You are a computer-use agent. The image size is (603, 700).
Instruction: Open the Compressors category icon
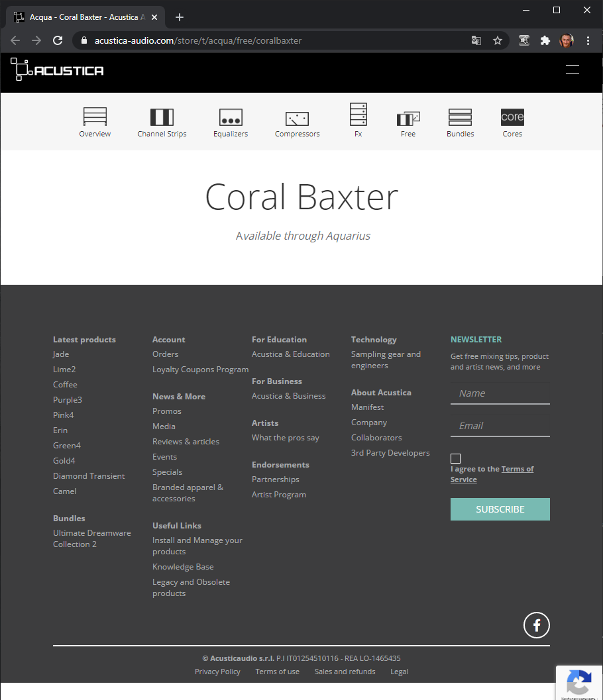click(x=297, y=124)
